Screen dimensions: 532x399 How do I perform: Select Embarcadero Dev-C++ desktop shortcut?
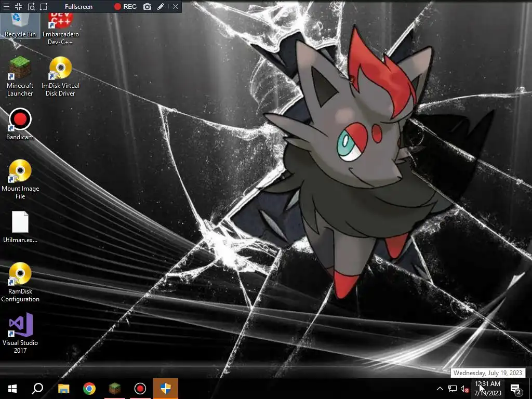coord(61,29)
